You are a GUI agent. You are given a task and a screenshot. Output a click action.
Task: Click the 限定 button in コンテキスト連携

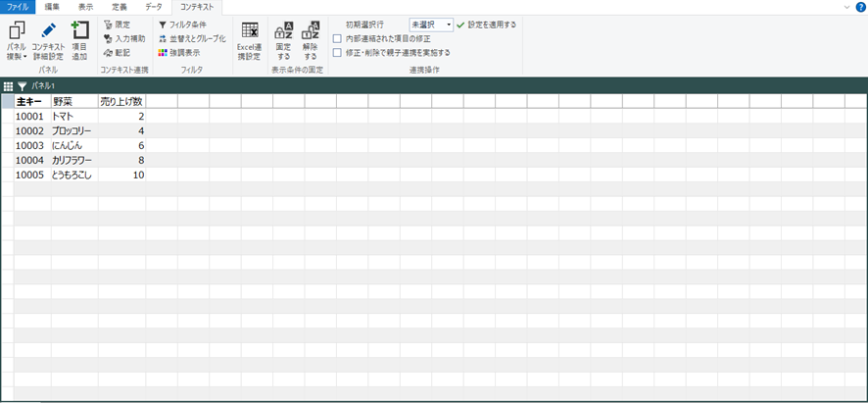(117, 25)
